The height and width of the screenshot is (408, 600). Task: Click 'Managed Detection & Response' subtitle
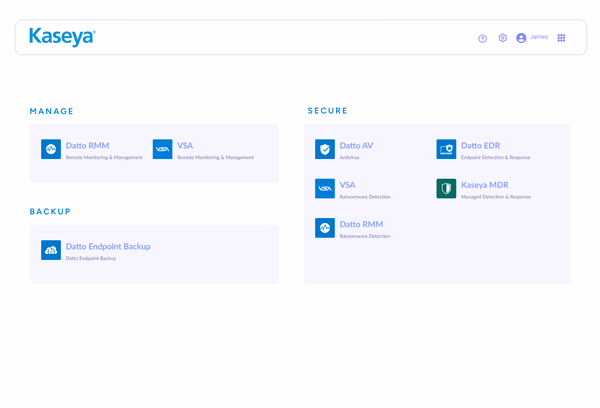tap(496, 197)
